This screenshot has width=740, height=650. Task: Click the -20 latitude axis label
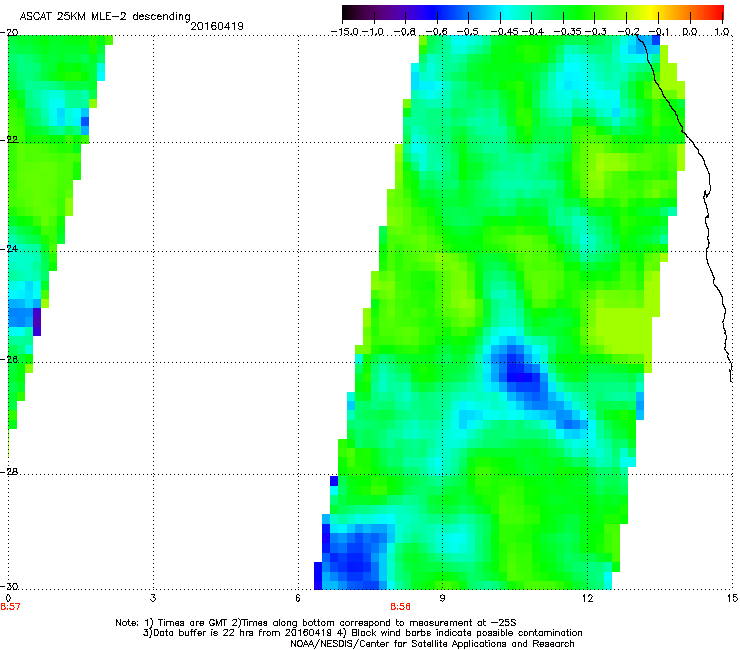(x=9, y=32)
